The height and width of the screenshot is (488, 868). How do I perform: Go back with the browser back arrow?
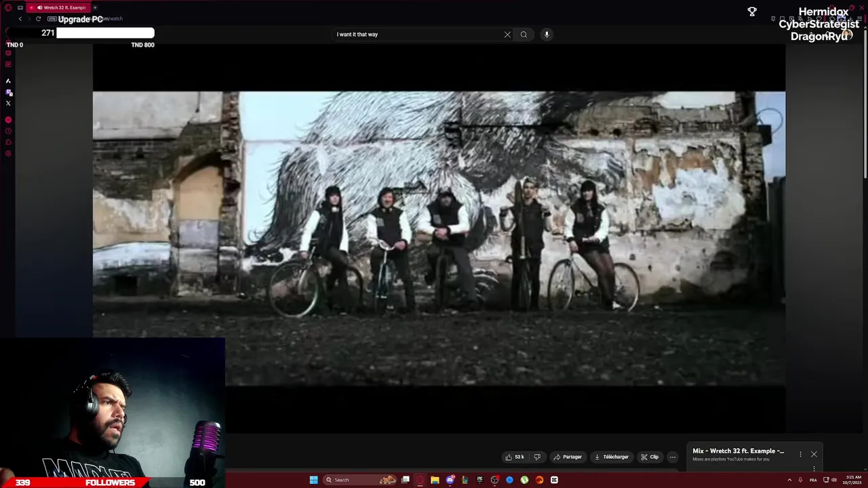[20, 19]
